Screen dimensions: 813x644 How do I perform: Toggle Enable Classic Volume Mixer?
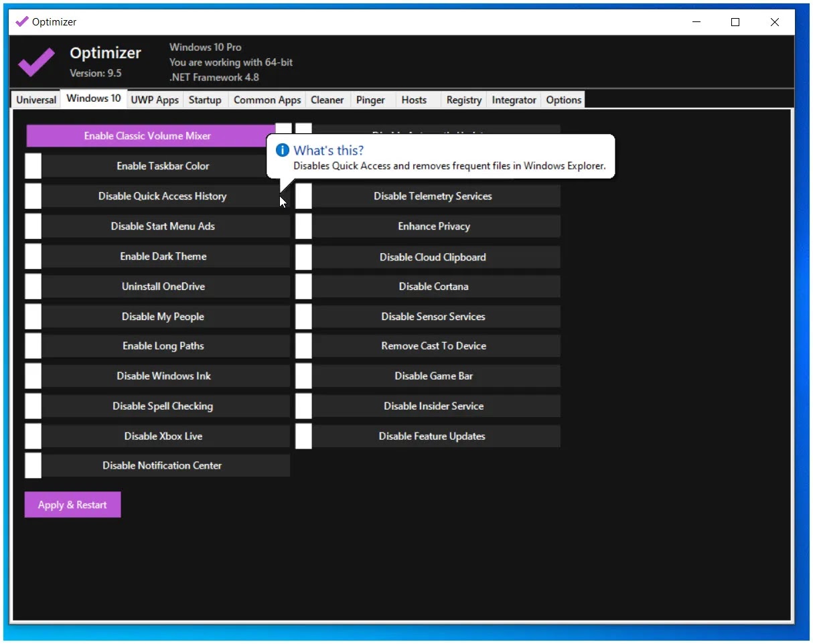[159, 136]
